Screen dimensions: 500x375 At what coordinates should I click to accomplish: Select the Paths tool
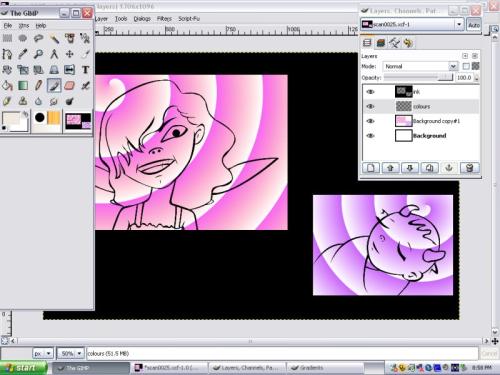[x=7, y=54]
